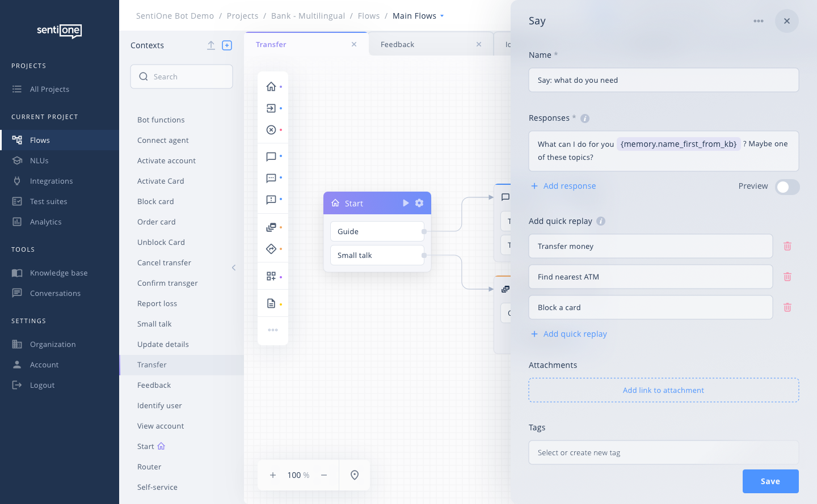Open NLUs in the sidebar

[39, 160]
